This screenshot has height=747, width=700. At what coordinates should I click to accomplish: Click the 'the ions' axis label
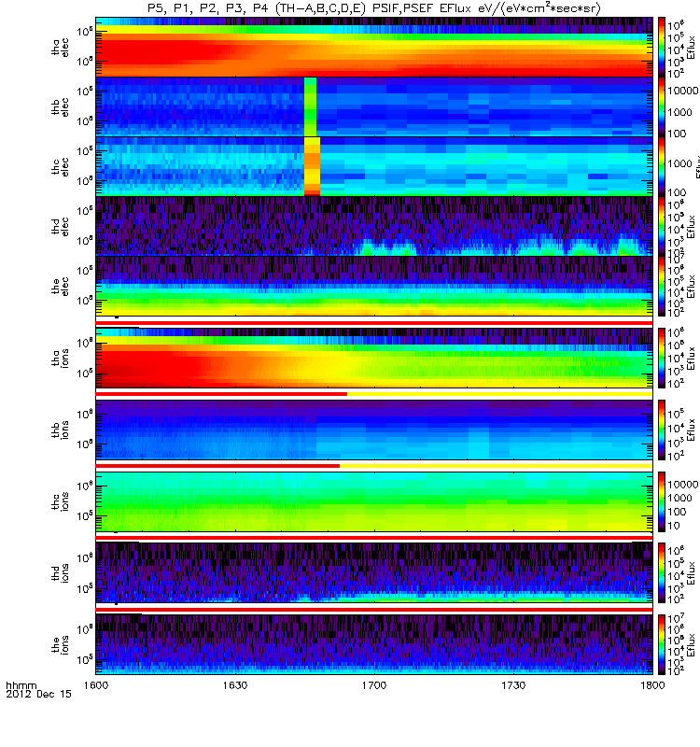click(x=60, y=644)
